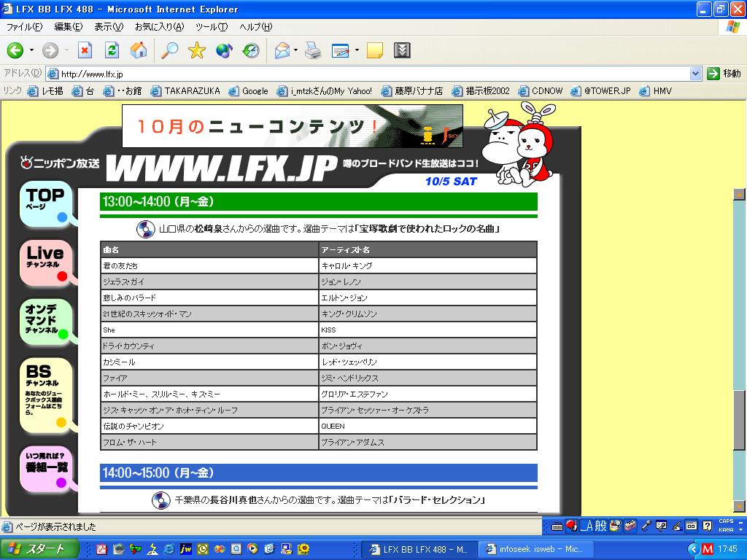The height and width of the screenshot is (560, 747).
Task: Click the スタート Start button
Action: (x=39, y=549)
